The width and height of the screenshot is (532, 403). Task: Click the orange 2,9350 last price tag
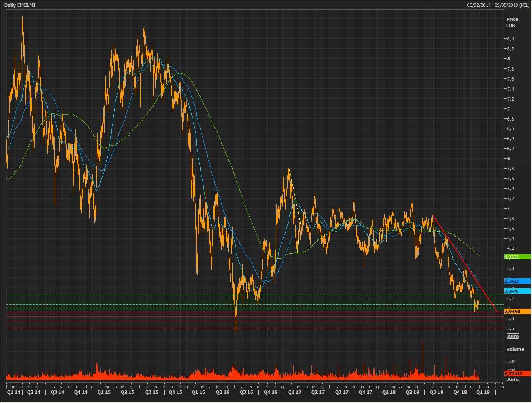pos(517,312)
